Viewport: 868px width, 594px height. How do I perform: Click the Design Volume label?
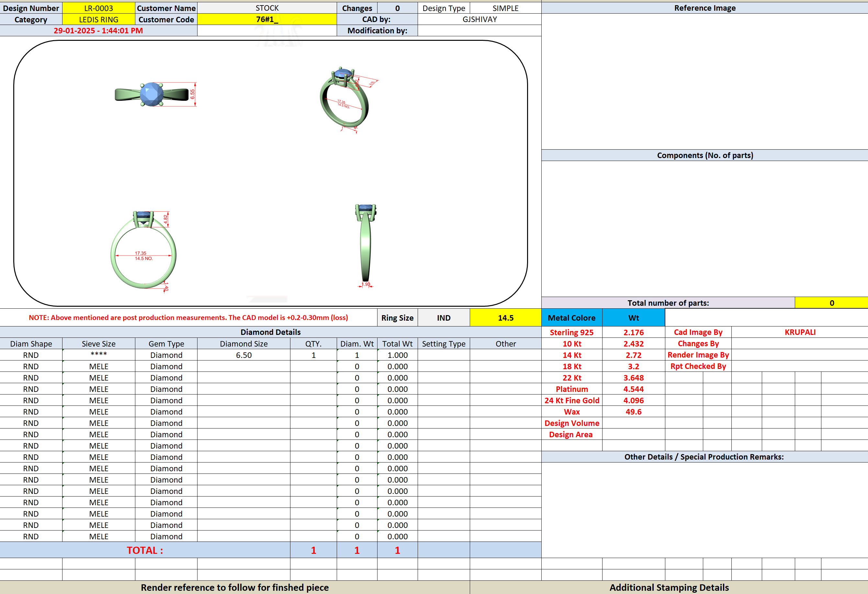[x=572, y=423]
